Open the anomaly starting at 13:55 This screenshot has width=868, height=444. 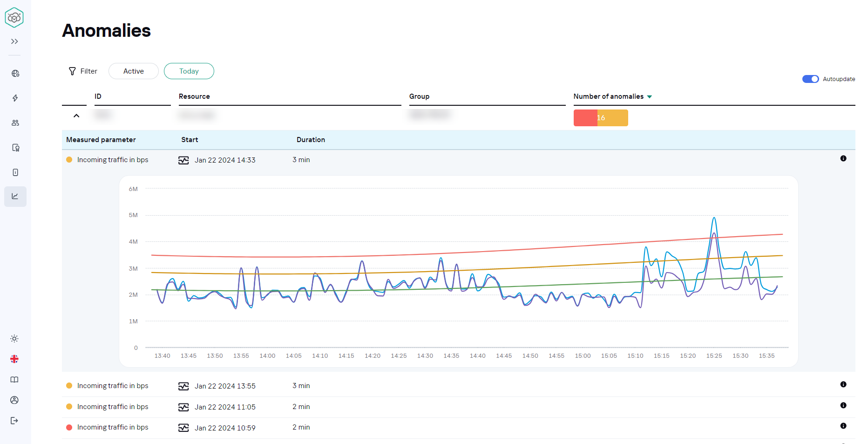click(225, 386)
